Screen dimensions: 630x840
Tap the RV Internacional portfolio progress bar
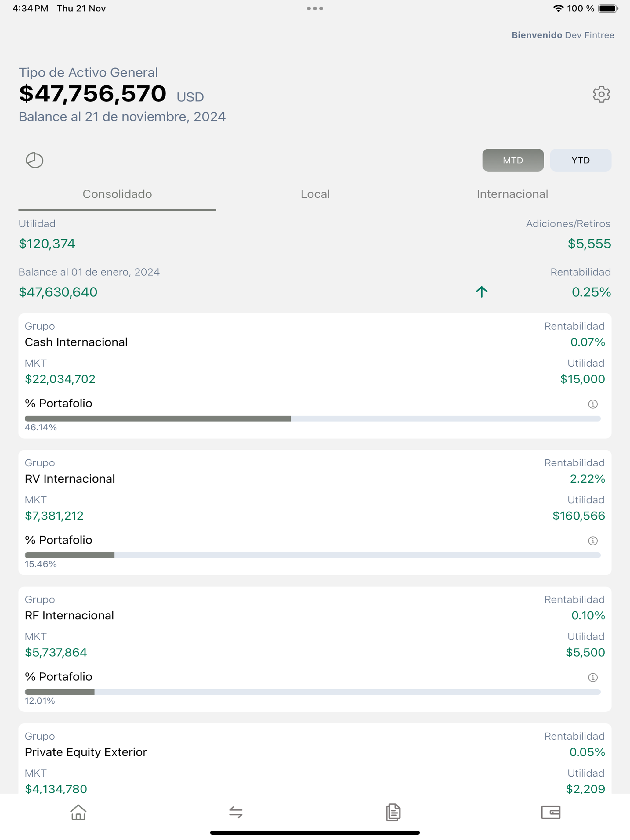313,555
